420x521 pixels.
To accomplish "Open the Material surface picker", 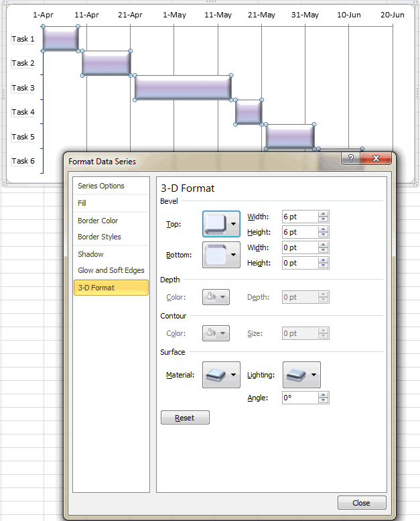I will point(216,375).
